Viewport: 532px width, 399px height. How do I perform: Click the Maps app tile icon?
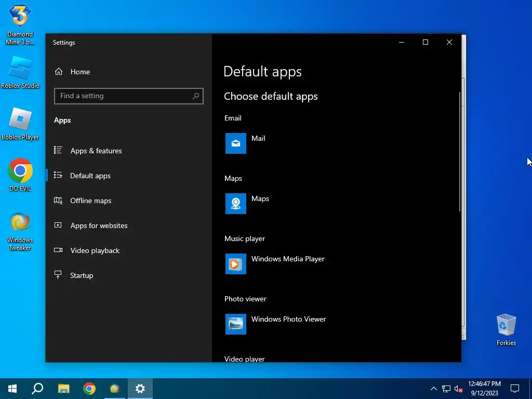click(x=236, y=204)
